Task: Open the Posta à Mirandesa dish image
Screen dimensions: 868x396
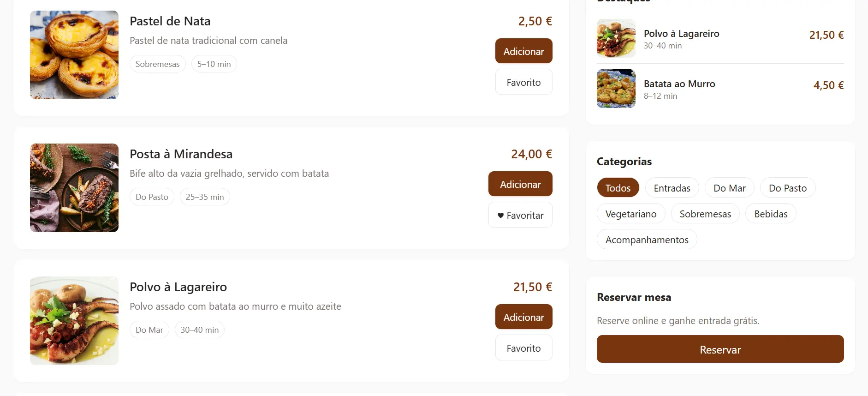Action: pos(74,187)
